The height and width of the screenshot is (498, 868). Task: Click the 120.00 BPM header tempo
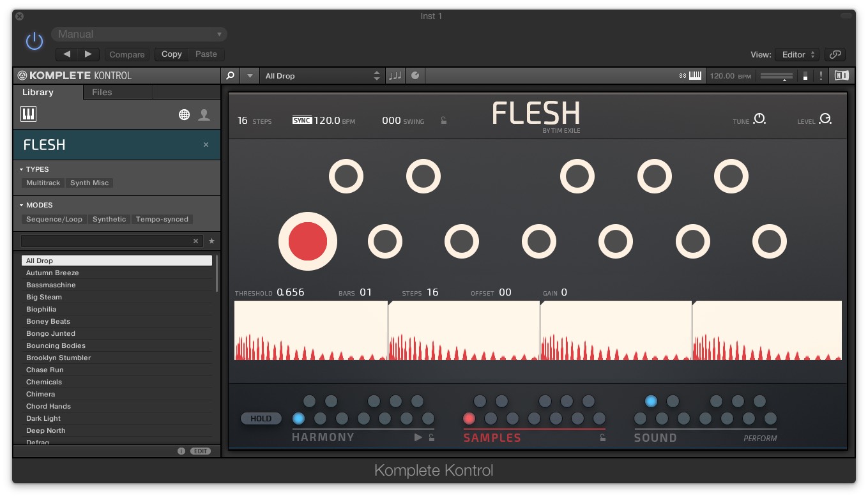pos(731,76)
